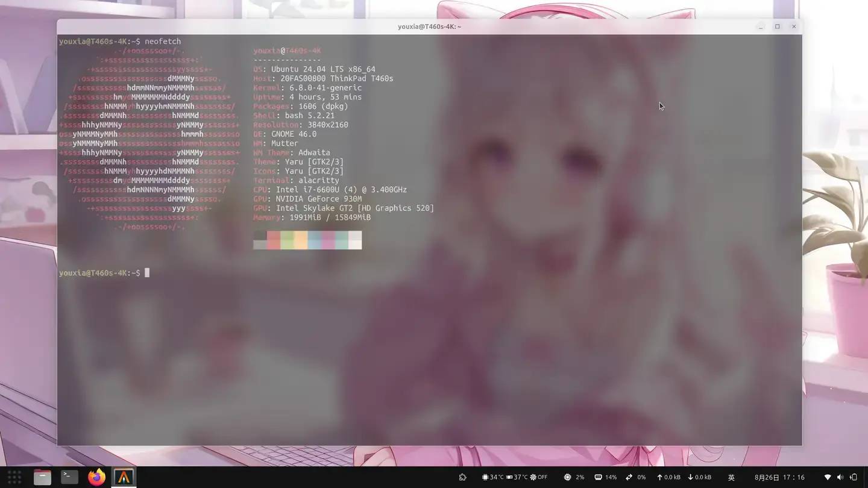
Task: Click the youxia@T460s-4K title bar text
Action: pyautogui.click(x=429, y=27)
